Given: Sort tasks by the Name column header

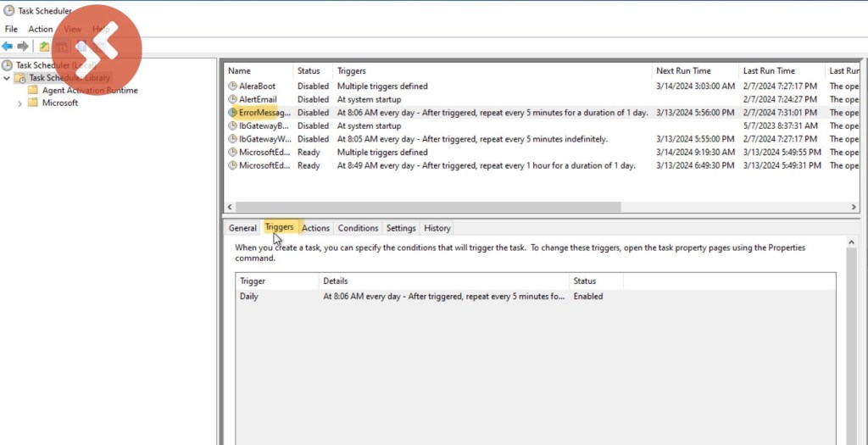Looking at the screenshot, I should 259,71.
